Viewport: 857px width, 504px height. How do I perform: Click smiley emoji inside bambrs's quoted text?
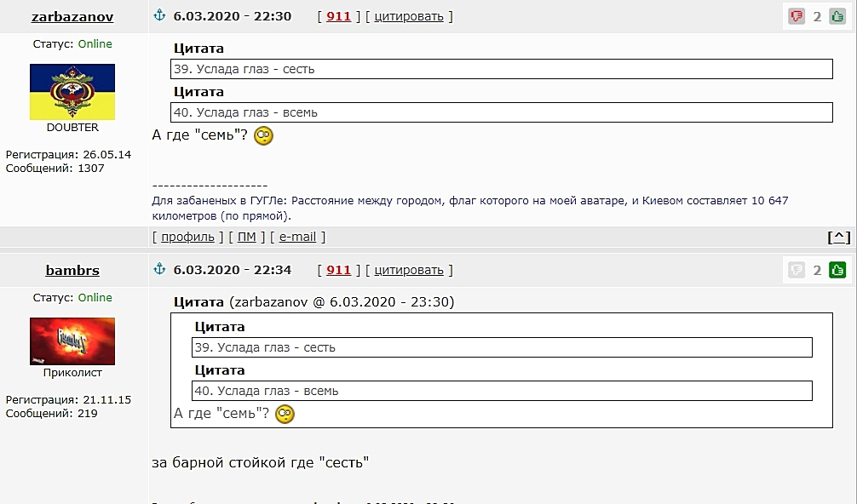tap(285, 414)
